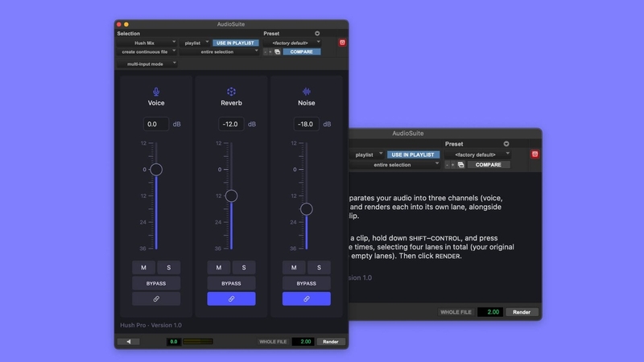Solo the Voice channel
The width and height of the screenshot is (644, 362).
pyautogui.click(x=168, y=268)
